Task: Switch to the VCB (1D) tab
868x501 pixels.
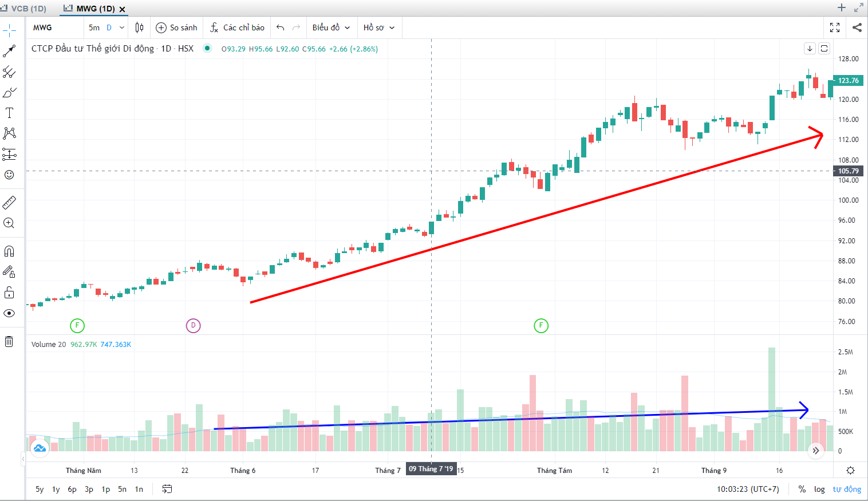Action: 24,9
